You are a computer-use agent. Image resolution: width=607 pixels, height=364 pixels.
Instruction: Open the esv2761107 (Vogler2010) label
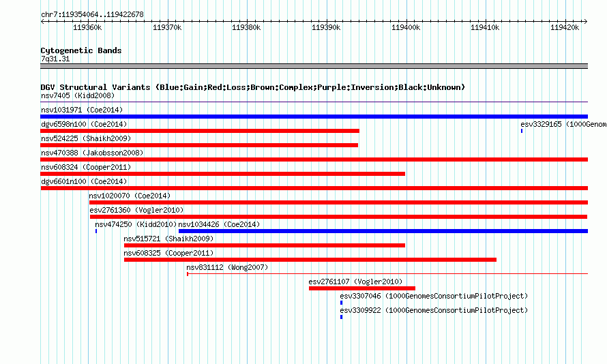pos(355,282)
